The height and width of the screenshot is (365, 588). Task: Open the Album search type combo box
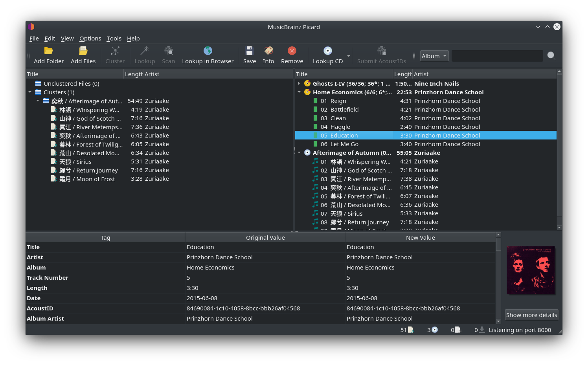pos(434,56)
